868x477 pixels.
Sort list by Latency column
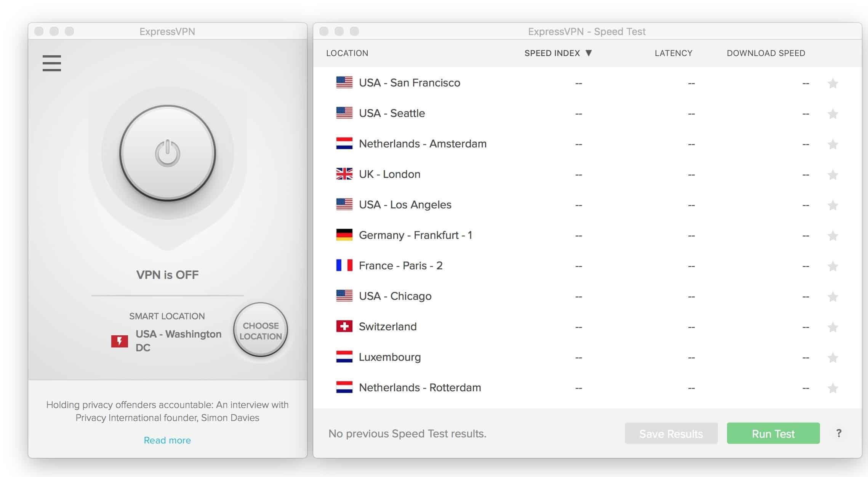tap(673, 53)
